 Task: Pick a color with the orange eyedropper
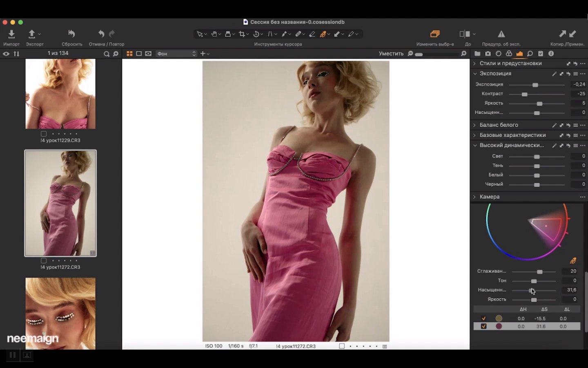[573, 260]
